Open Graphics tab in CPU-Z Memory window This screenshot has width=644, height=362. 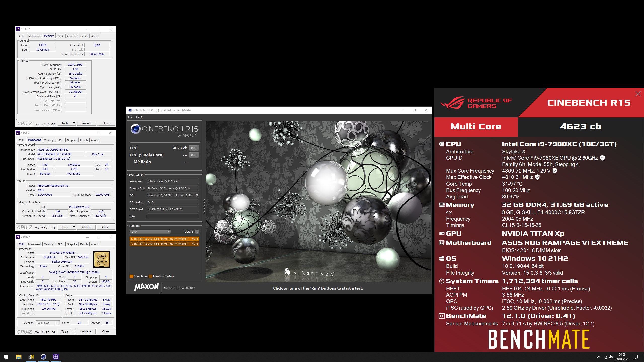click(72, 36)
